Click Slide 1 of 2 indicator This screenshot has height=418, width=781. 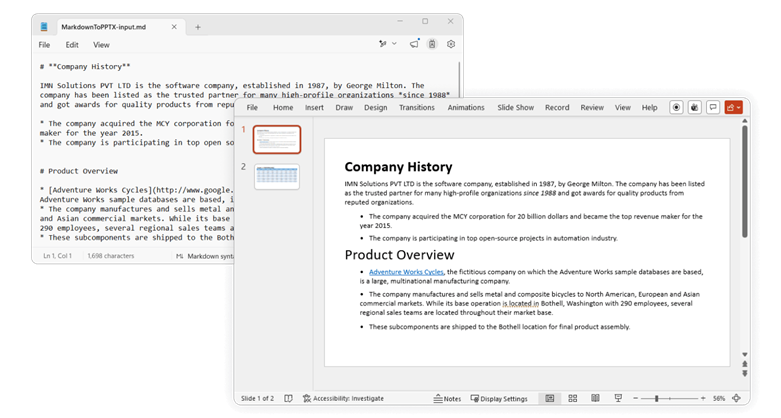pyautogui.click(x=258, y=399)
